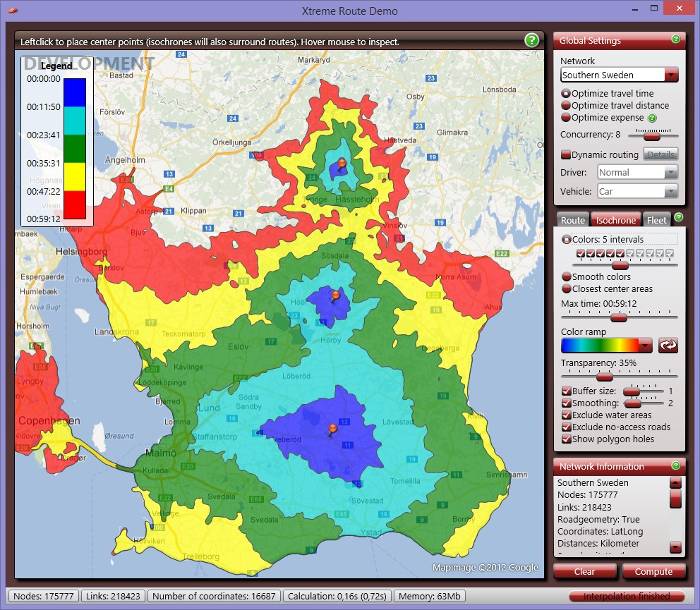Click help icon next to Optimize expense
Image resolution: width=700 pixels, height=610 pixels.
coord(652,118)
